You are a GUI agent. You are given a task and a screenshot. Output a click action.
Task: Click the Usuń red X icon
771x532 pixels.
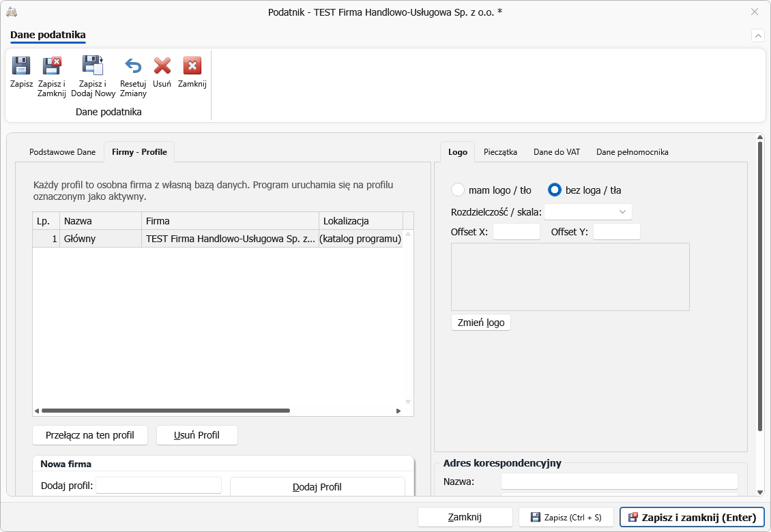pos(162,65)
